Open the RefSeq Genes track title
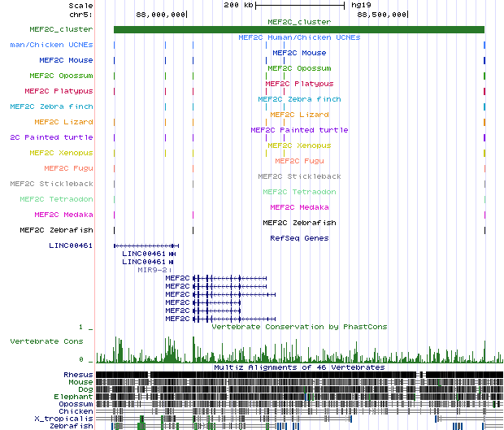This screenshot has height=430, width=504. coord(299,238)
